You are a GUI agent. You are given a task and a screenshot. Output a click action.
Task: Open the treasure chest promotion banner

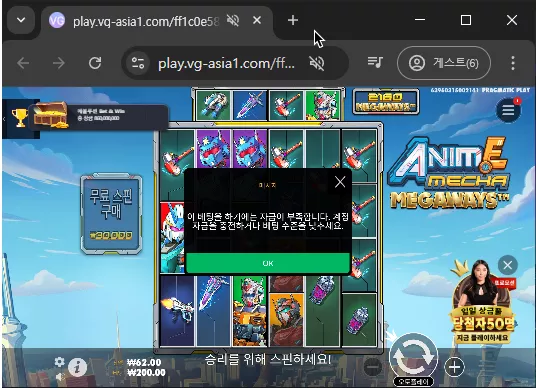pyautogui.click(x=99, y=116)
